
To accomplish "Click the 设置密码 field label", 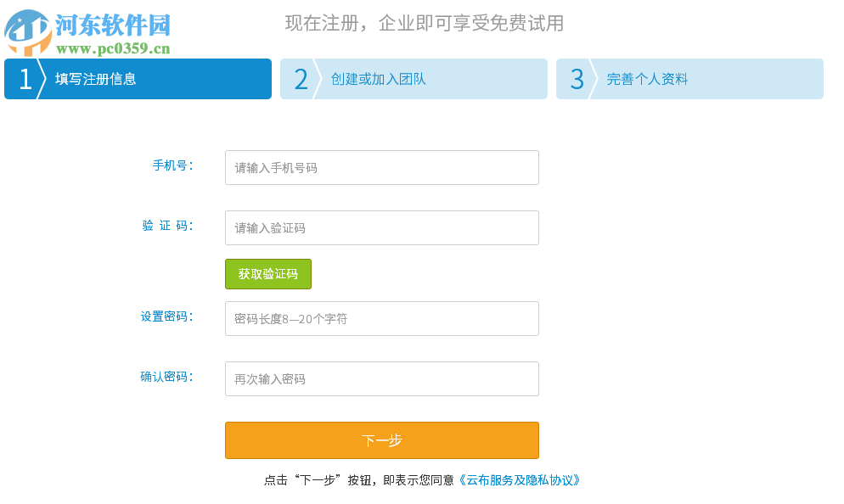I will point(166,316).
